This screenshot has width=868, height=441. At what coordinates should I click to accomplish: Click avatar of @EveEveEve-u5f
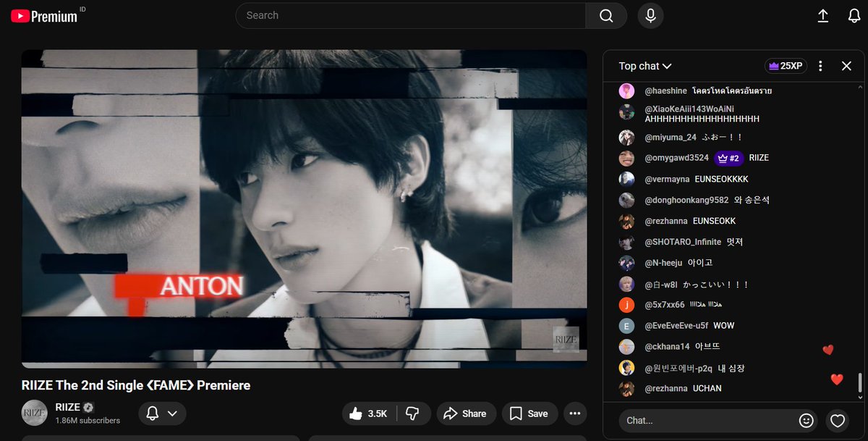pyautogui.click(x=626, y=326)
